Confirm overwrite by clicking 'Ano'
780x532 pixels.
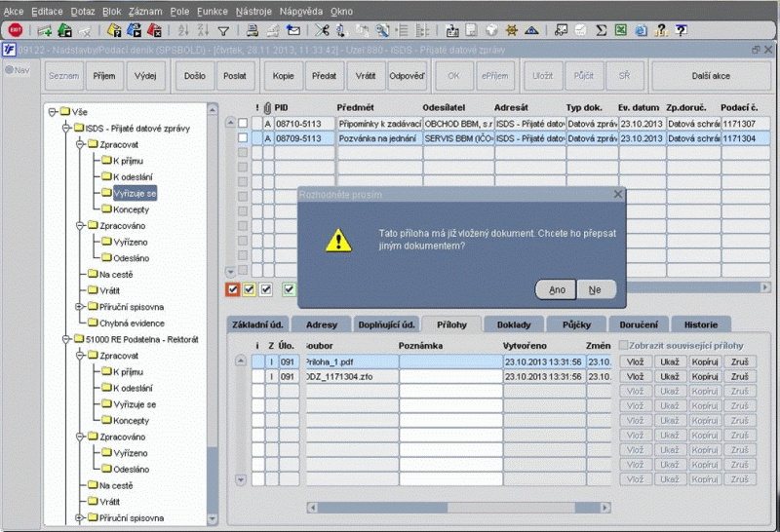[556, 289]
